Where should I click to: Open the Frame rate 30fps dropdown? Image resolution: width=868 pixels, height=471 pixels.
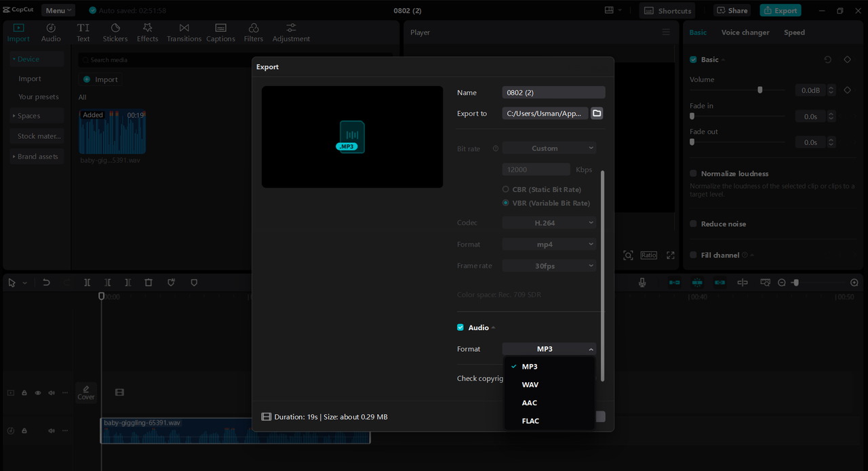click(549, 266)
